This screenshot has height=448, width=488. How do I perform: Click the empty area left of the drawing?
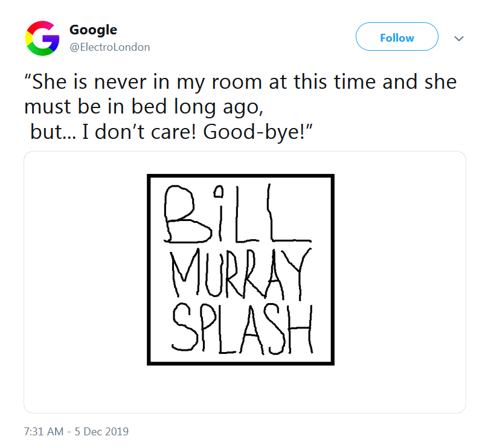pyautogui.click(x=85, y=270)
